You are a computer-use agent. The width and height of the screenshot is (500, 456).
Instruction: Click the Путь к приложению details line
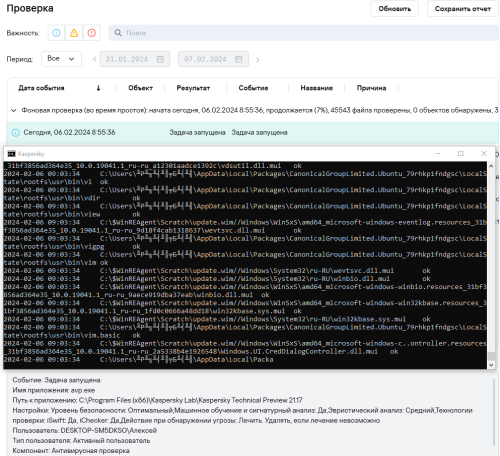coord(157,400)
